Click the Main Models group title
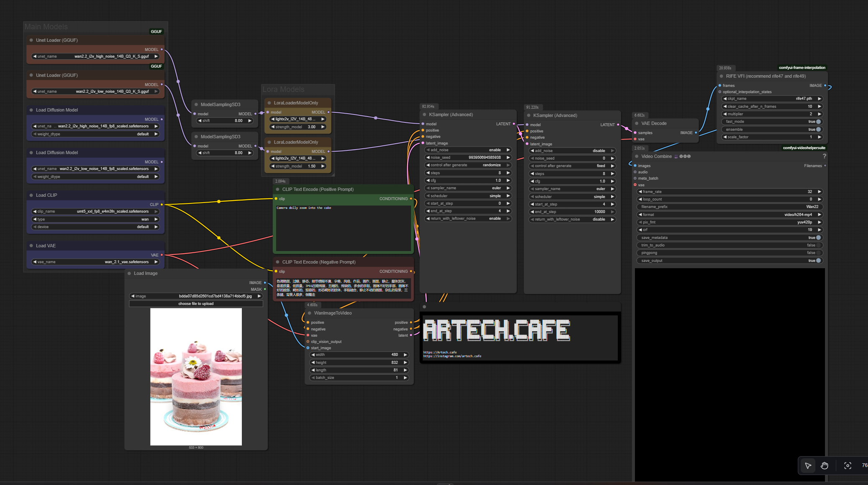868x485 pixels. [x=46, y=27]
